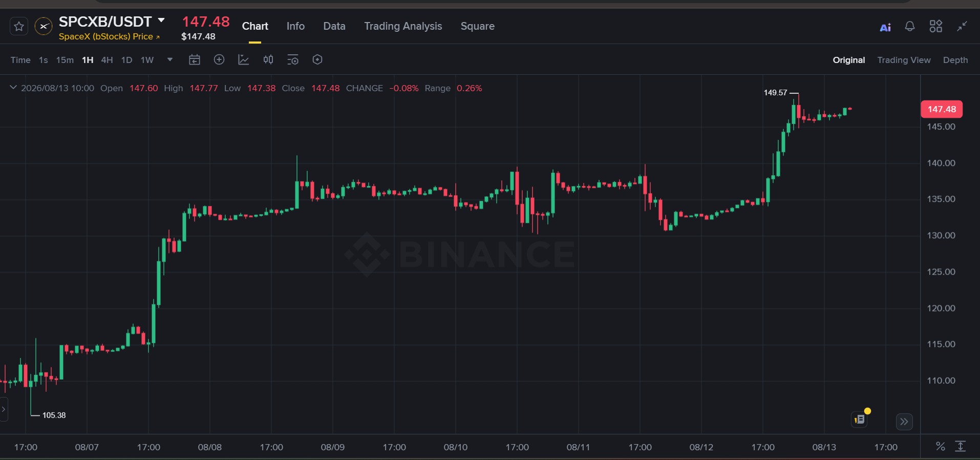Open the SpaceX (bStocks) Price link

[x=109, y=36]
